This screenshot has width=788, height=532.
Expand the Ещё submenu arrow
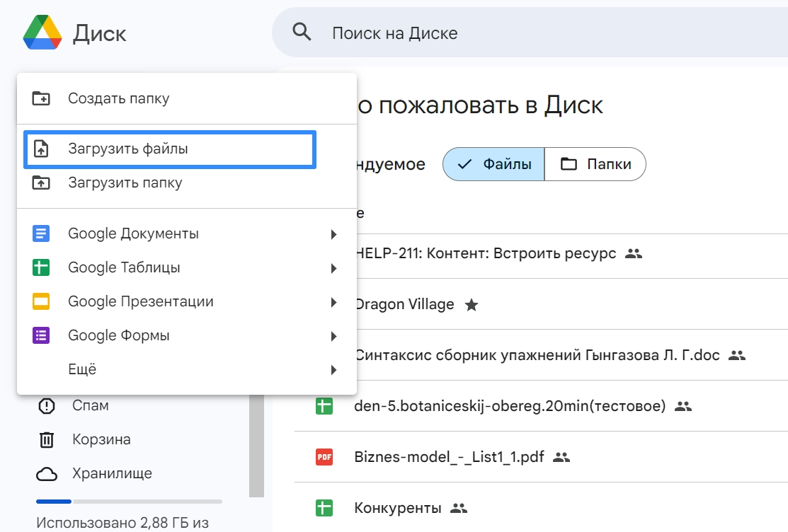point(333,370)
